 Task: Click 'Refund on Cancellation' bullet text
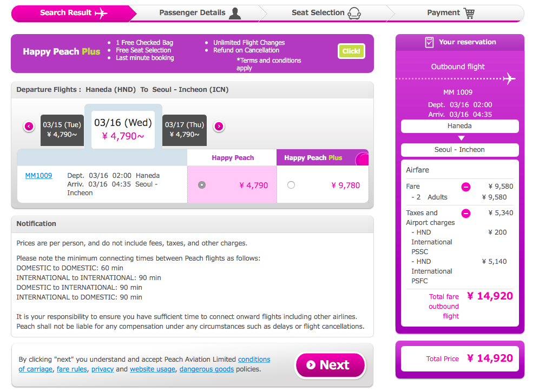[246, 50]
